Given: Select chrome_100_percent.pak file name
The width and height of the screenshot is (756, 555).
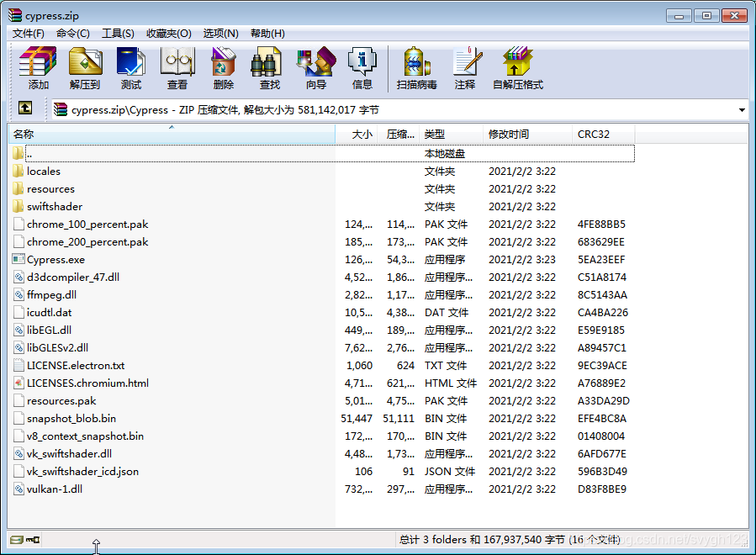Looking at the screenshot, I should click(87, 225).
